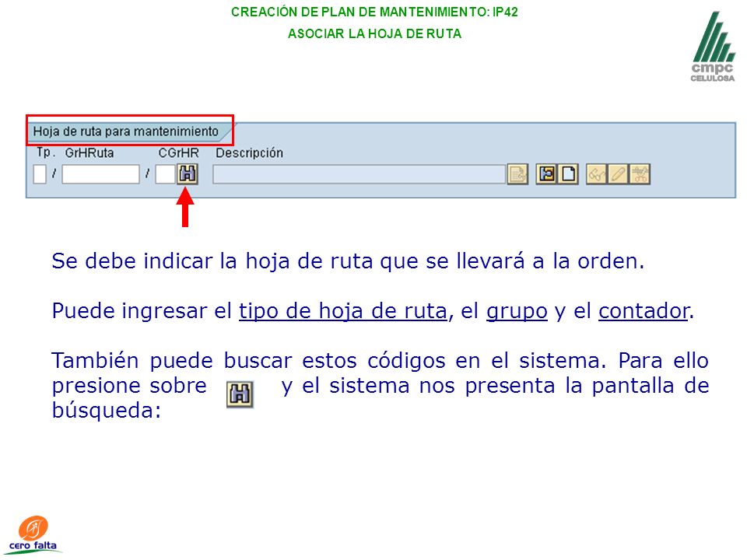Viewport: 747px width, 560px height.
Task: Click the underlined word 'grupo'
Action: pos(517,312)
